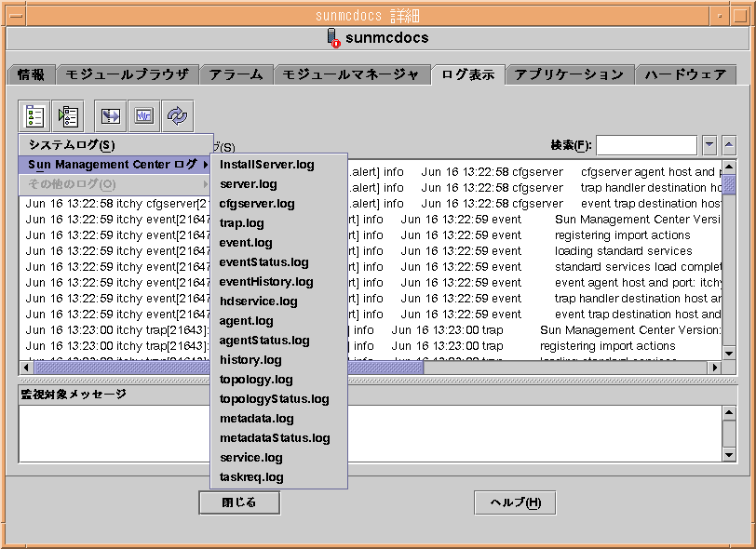The width and height of the screenshot is (756, 549).
Task: Choose cfgserver.log in the log list
Action: 278,204
